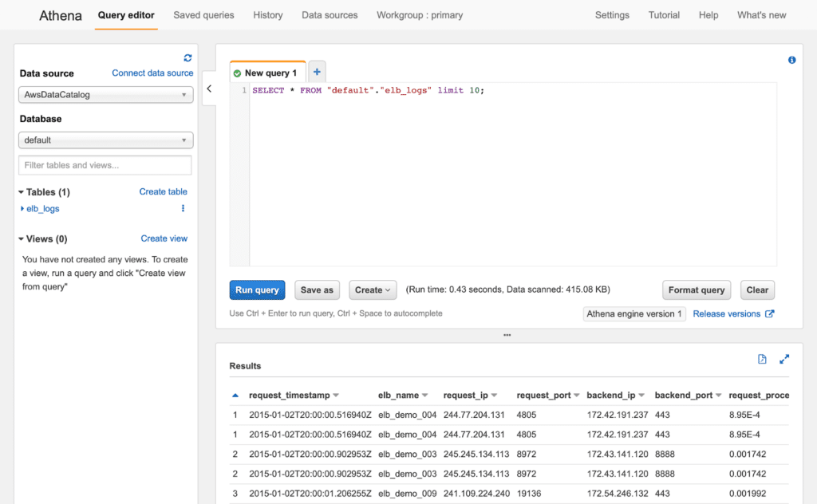Open the Database default dropdown
Screen dimensions: 817x504
click(106, 140)
